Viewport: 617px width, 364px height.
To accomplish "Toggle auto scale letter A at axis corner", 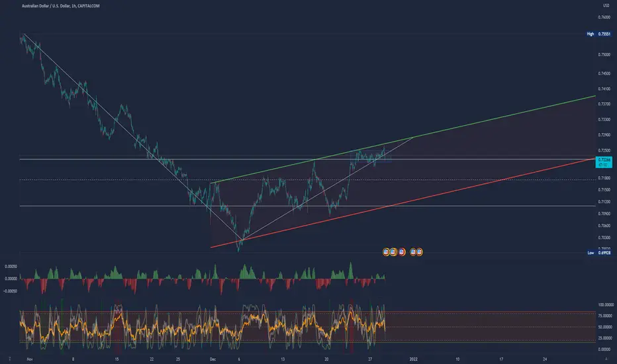I will pyautogui.click(x=606, y=359).
